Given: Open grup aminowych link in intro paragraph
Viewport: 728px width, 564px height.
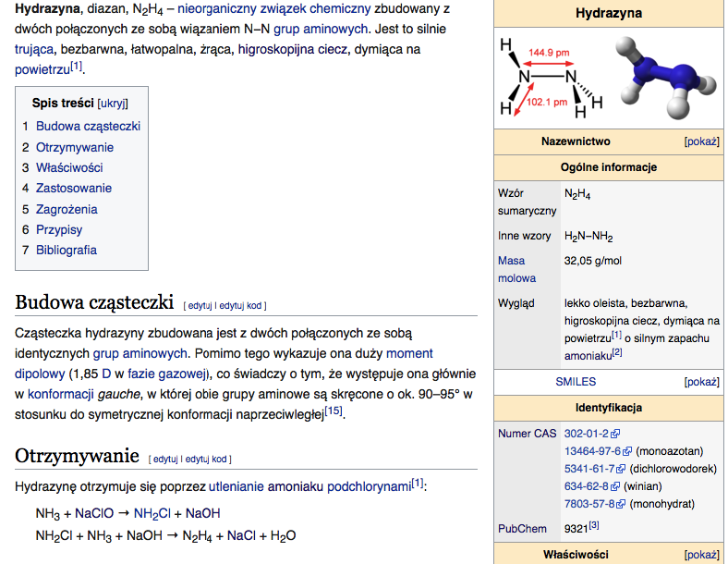Looking at the screenshot, I should coord(321,30).
